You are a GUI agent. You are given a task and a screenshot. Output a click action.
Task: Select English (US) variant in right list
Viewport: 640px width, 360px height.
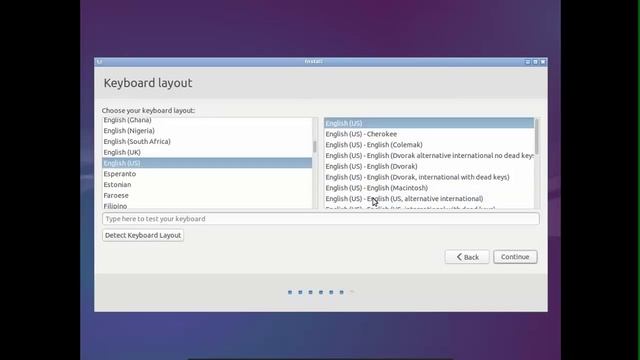[x=429, y=123]
